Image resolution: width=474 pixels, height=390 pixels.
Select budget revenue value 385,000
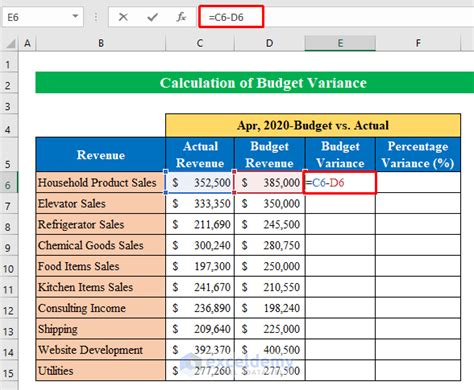(x=269, y=182)
